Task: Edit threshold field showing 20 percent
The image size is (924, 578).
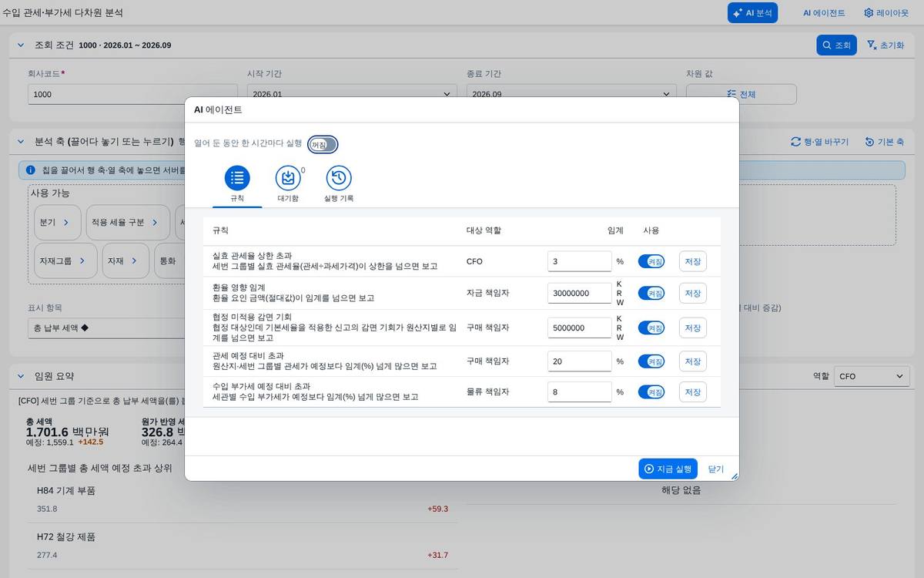Action: pos(580,361)
